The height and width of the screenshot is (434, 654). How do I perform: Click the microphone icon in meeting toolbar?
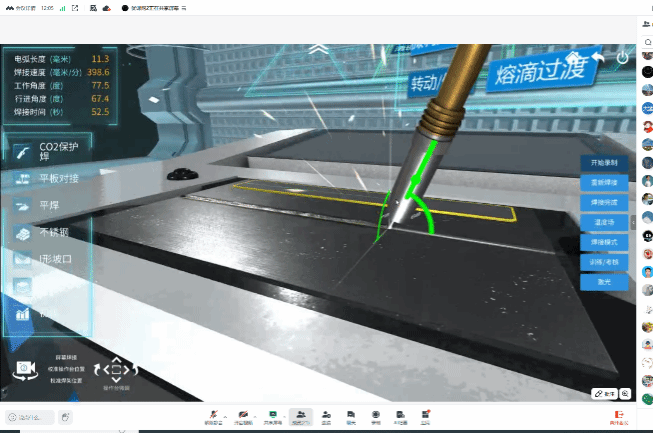coord(212,415)
